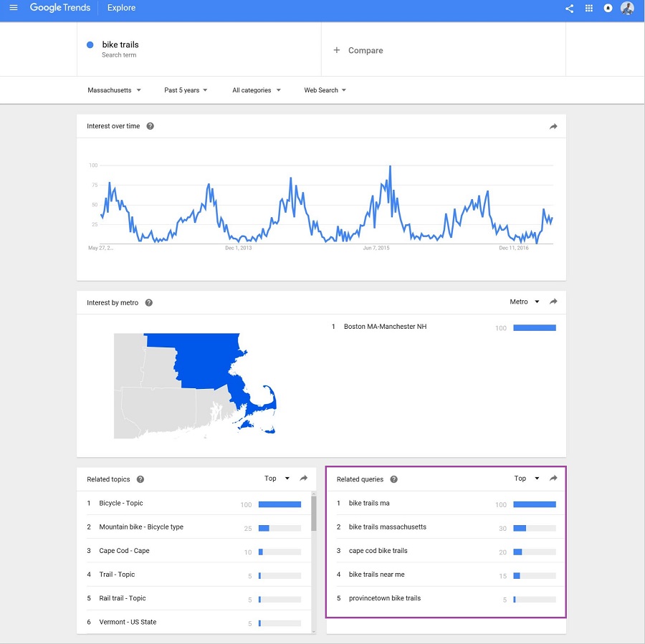
Task: Select 'Boston MA-Manchester NH' metro row
Action: (444, 327)
